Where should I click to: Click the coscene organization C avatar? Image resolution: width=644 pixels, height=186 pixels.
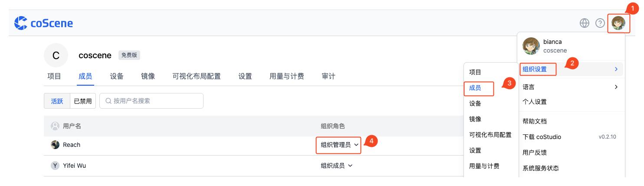click(x=56, y=55)
